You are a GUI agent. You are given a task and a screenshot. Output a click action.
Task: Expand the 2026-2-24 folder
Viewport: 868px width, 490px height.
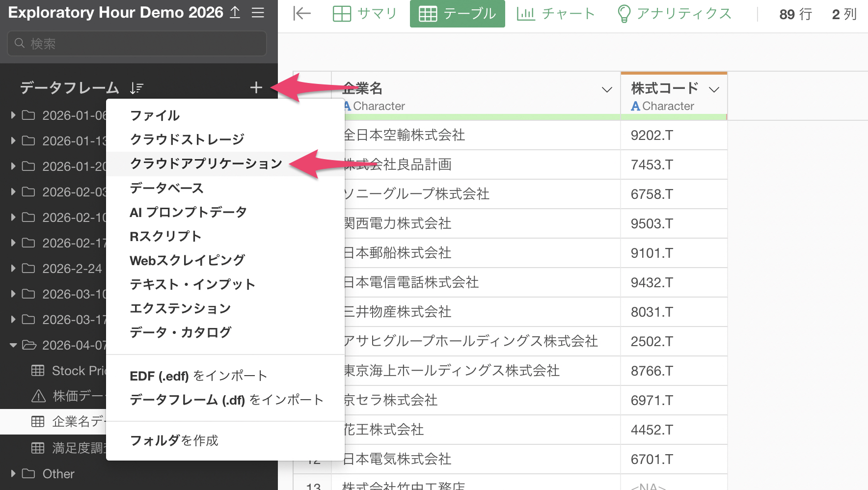pyautogui.click(x=13, y=269)
